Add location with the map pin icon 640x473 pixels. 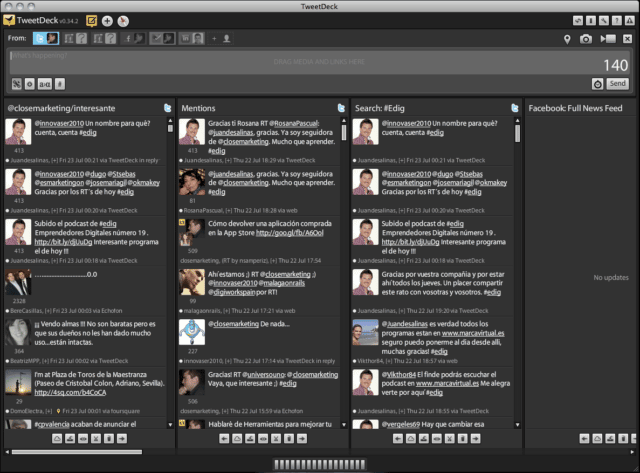click(567, 39)
